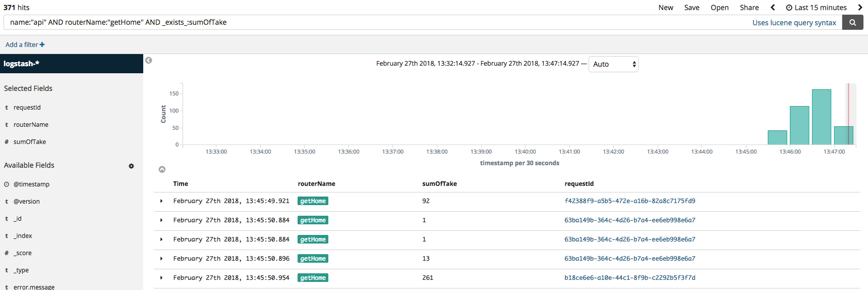Expand the row with sumOfTake 92
The height and width of the screenshot is (290, 868).
(161, 201)
